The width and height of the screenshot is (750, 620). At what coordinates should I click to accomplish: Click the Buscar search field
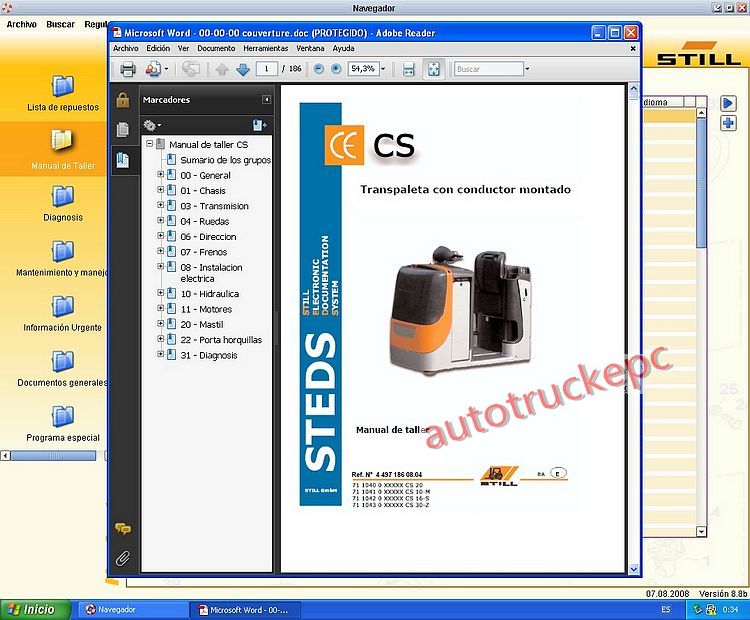click(488, 69)
